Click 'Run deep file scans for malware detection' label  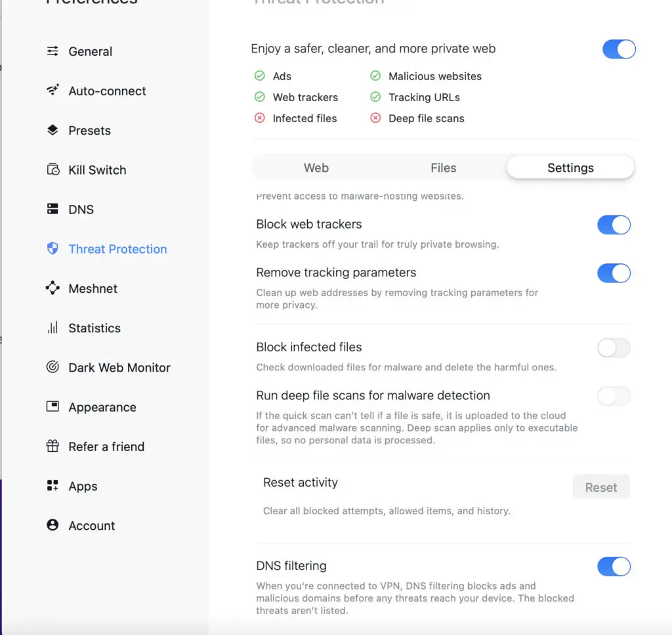click(373, 395)
